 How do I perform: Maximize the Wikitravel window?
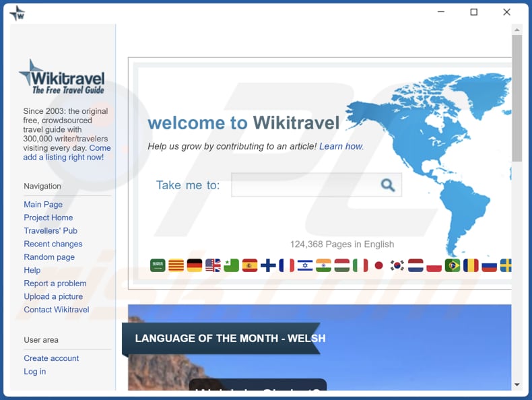[474, 12]
